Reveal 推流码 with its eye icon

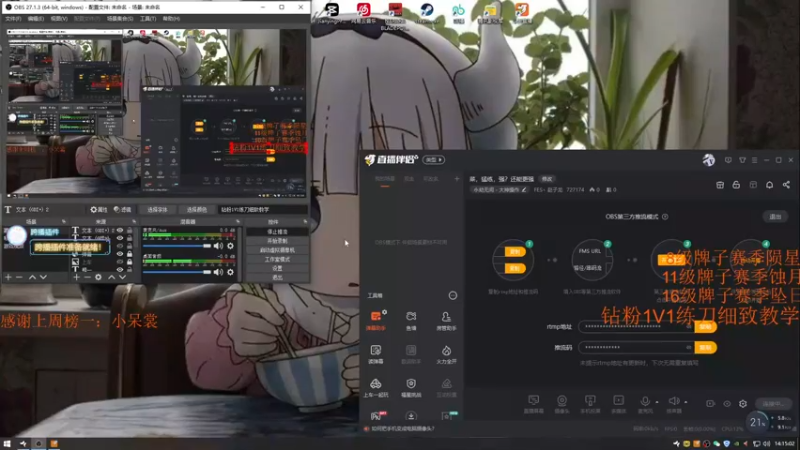pyautogui.click(x=689, y=347)
